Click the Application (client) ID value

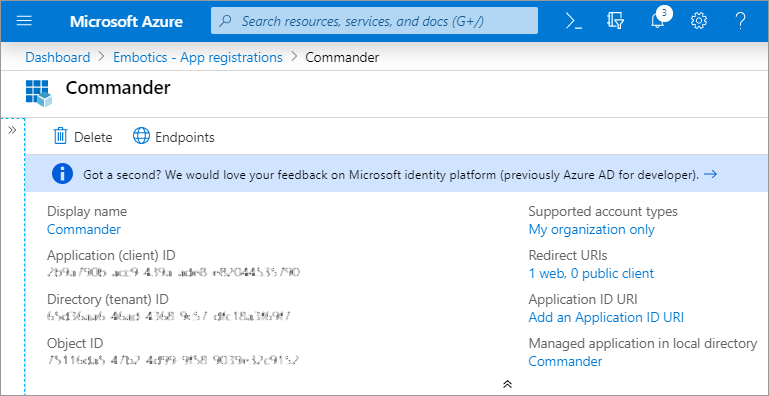click(x=173, y=272)
